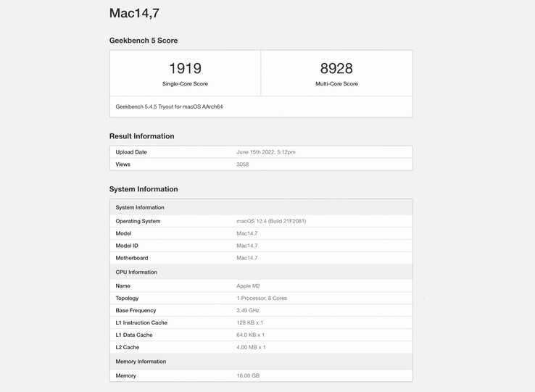Click the Model ID row label
This screenshot has width=535, height=392.
tap(127, 246)
